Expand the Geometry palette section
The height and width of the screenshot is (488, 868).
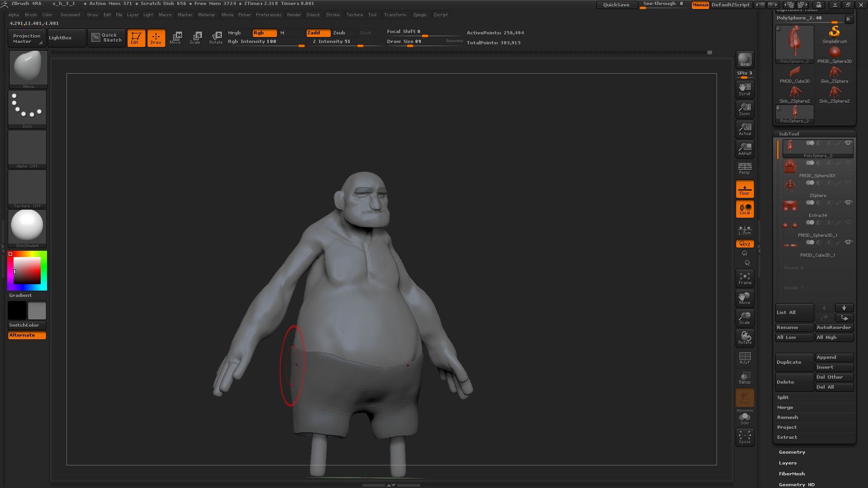click(x=792, y=452)
